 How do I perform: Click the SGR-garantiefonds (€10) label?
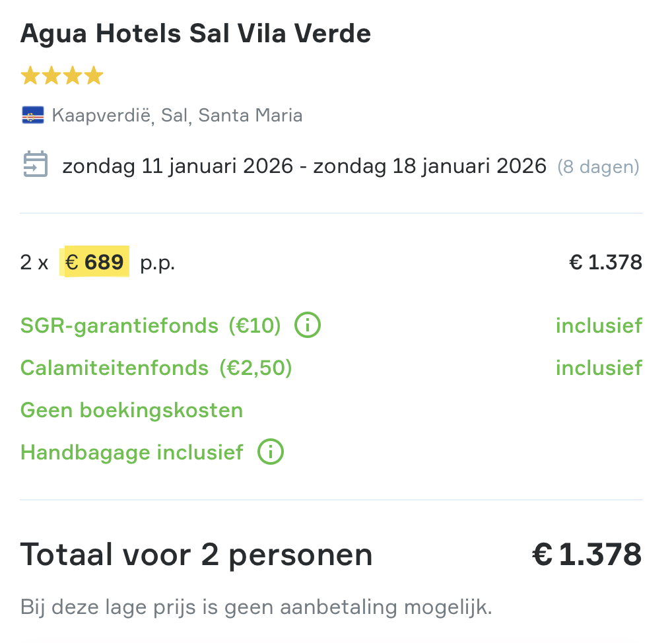151,325
